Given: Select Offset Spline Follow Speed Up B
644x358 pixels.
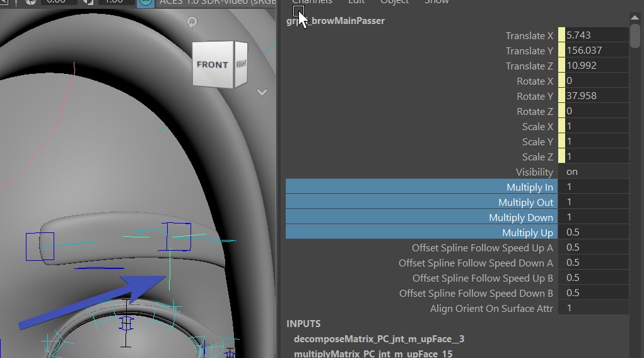Looking at the screenshot, I should coord(483,278).
